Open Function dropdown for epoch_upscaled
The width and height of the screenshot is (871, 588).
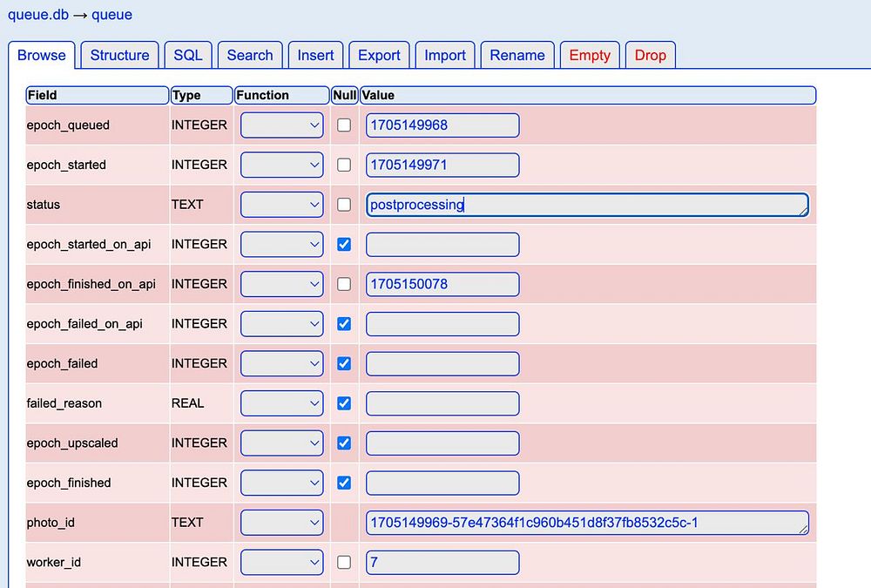(x=281, y=443)
